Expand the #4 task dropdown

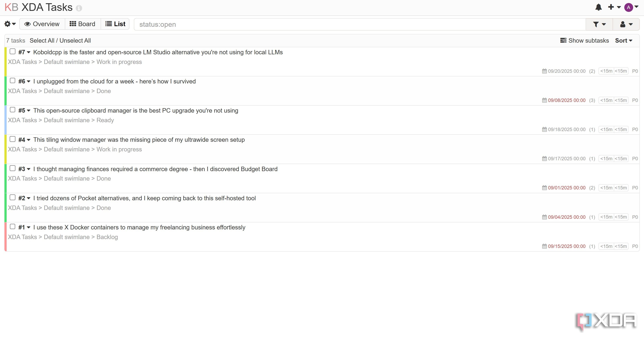24,140
